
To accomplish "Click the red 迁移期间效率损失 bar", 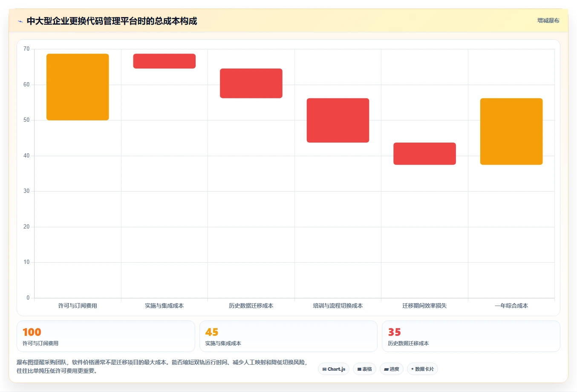I will pos(424,154).
